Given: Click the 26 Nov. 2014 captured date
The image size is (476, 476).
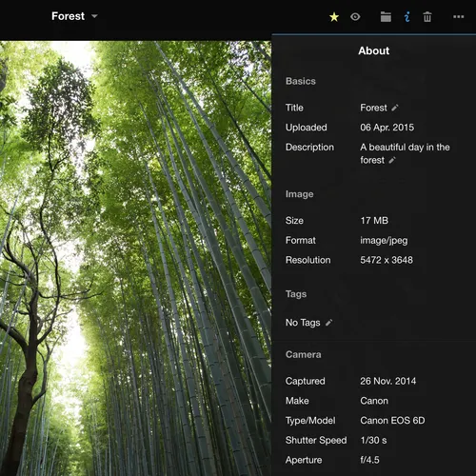Looking at the screenshot, I should tap(387, 381).
